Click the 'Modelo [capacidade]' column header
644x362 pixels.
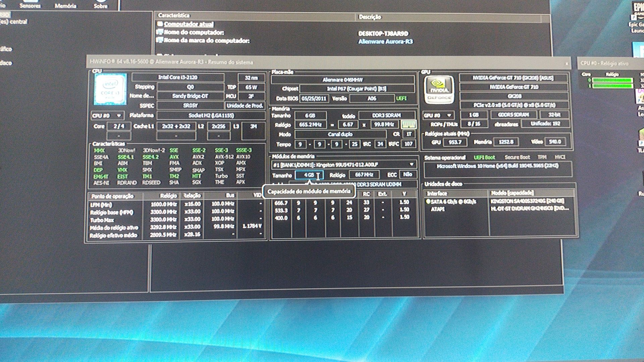click(x=532, y=193)
